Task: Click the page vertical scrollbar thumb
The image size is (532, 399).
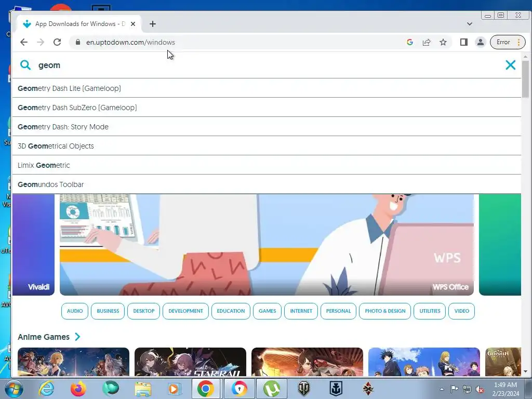Action: click(x=526, y=79)
